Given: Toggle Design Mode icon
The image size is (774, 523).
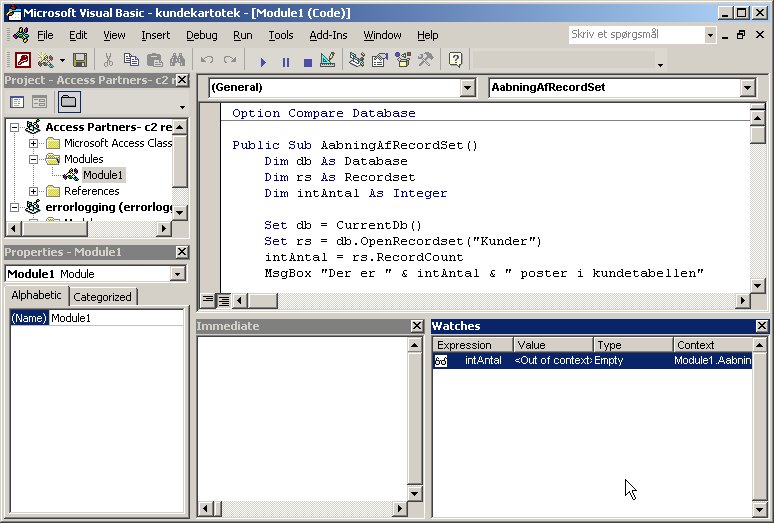Looking at the screenshot, I should point(328,60).
